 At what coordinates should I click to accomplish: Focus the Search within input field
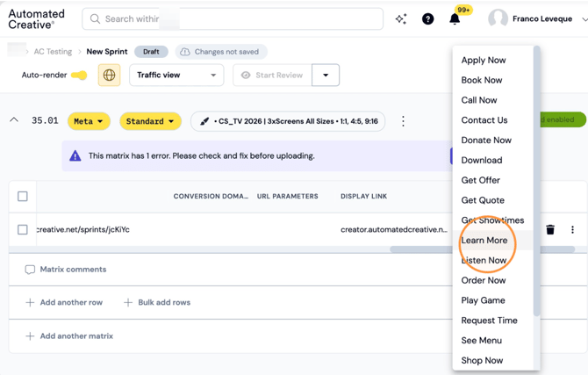tap(233, 18)
